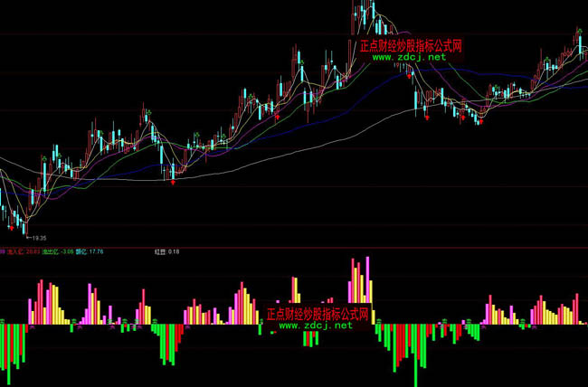Click the upper red 正点财经炒股指标公式网 watermark

[412, 45]
